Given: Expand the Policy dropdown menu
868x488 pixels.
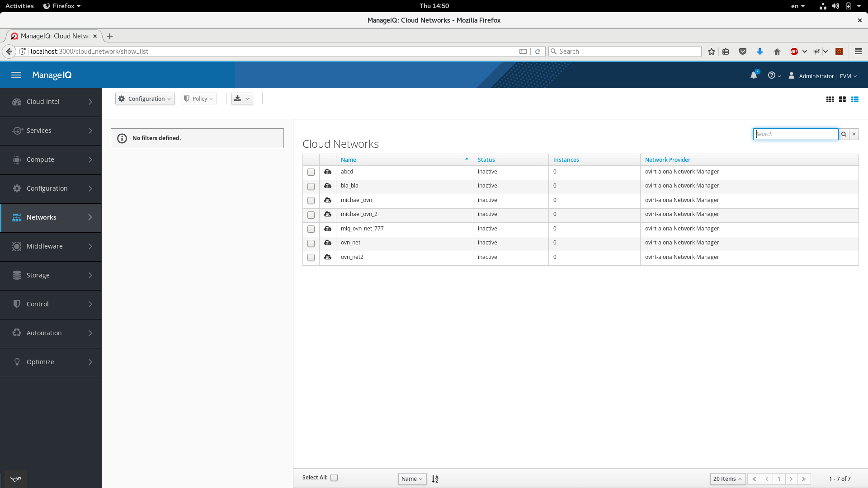Looking at the screenshot, I should point(198,99).
